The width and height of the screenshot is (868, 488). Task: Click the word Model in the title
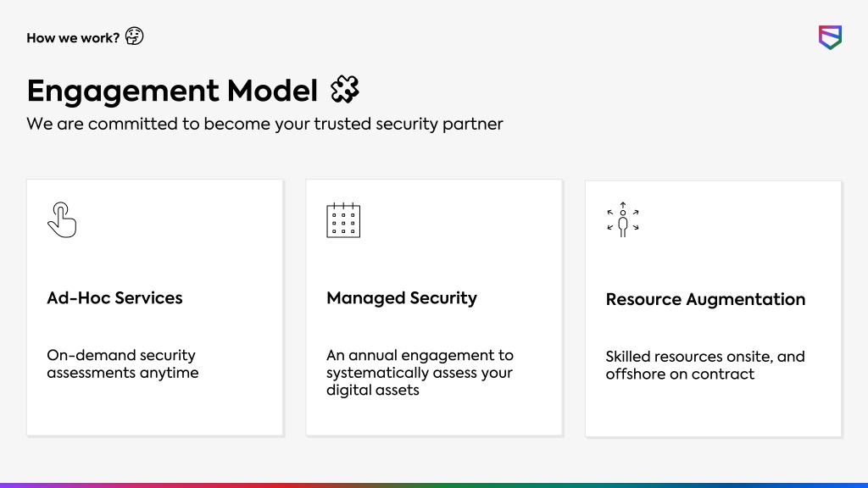272,91
